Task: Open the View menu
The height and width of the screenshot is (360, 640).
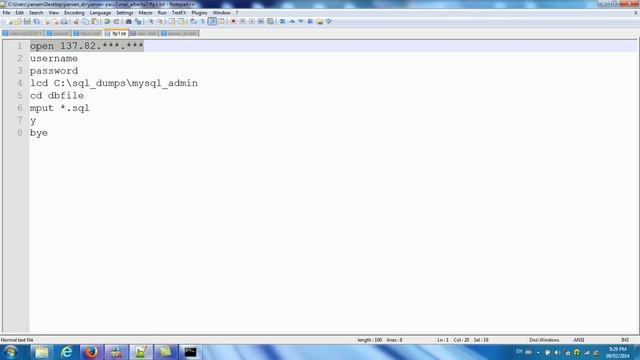Action: pos(53,13)
